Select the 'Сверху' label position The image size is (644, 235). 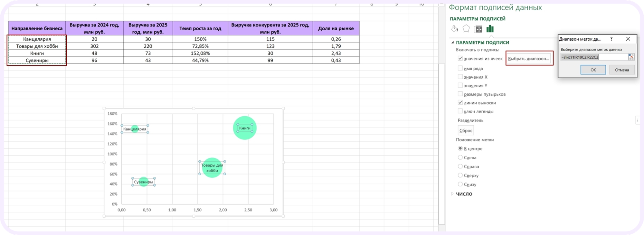coord(460,175)
